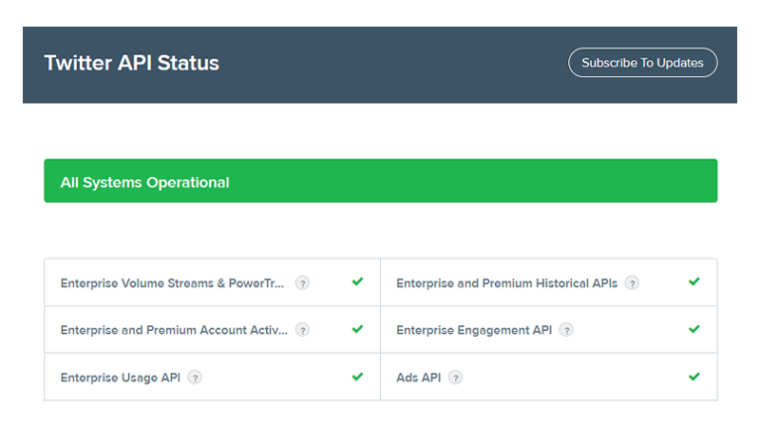760x428 pixels.
Task: Click green checkmark for Enterprise and Premium Historical APIs
Action: [694, 282]
